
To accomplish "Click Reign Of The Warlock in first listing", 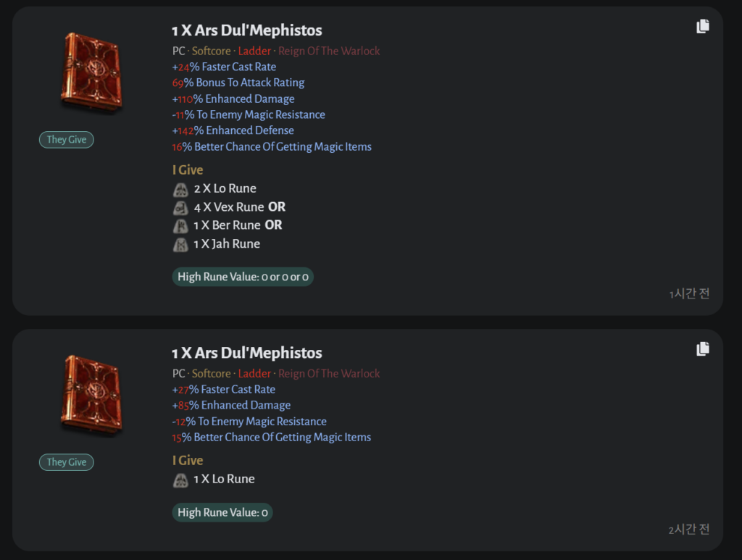I will point(329,51).
